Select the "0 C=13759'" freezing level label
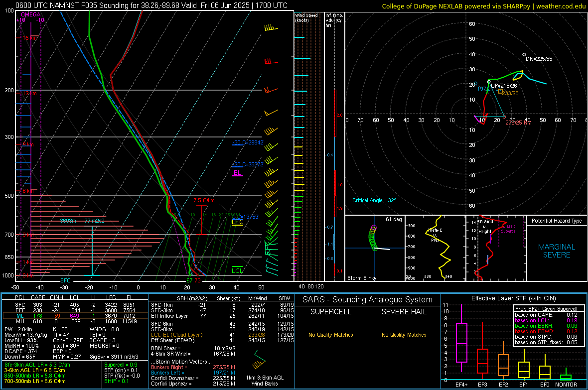588x390 pixels. (x=246, y=217)
